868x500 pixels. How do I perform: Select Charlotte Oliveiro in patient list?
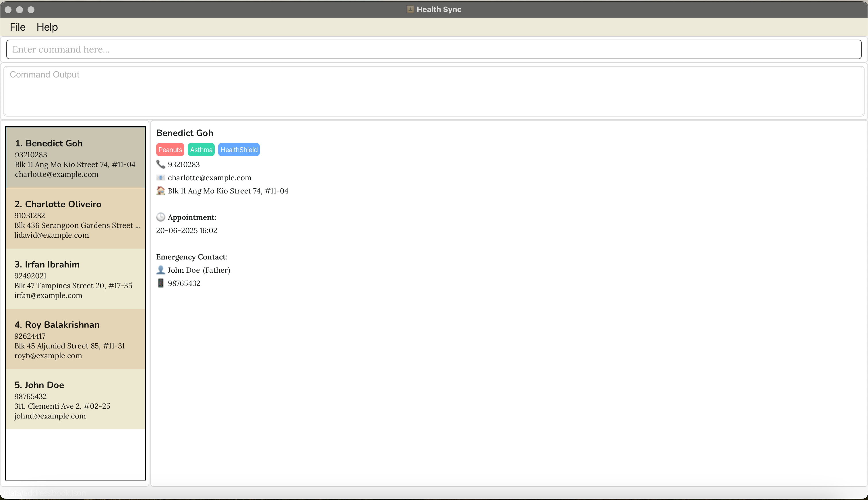(x=75, y=219)
